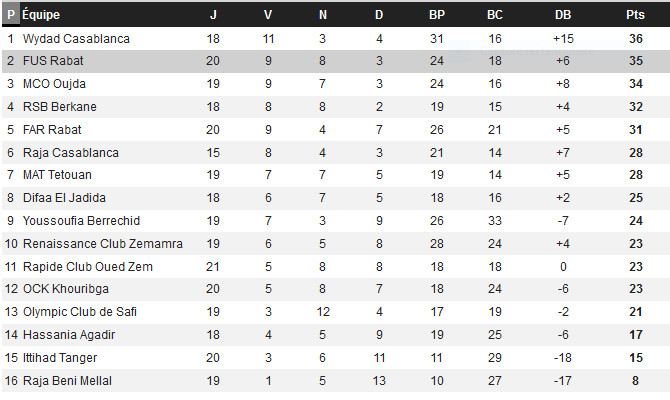Click the DB goal difference column header
The image size is (670, 400).
[563, 15]
